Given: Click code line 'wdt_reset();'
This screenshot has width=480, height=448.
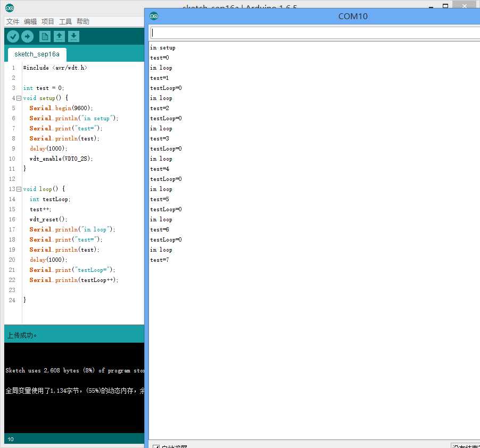Looking at the screenshot, I should (x=48, y=219).
